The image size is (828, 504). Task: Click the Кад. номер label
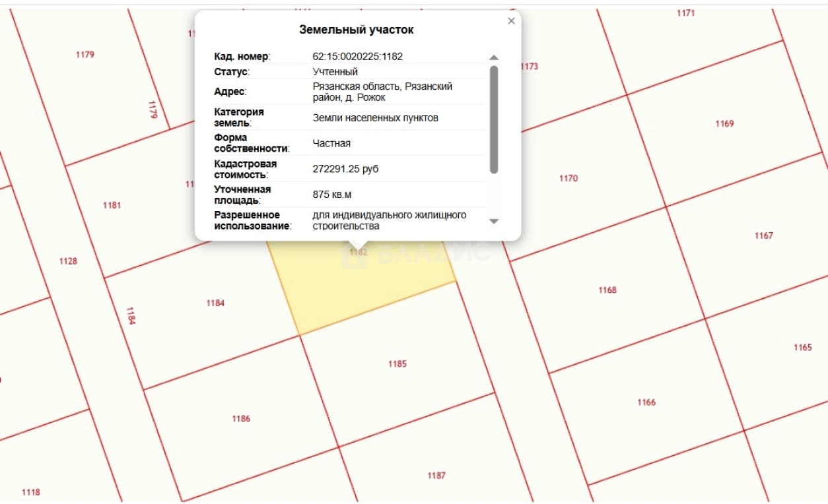(x=242, y=57)
